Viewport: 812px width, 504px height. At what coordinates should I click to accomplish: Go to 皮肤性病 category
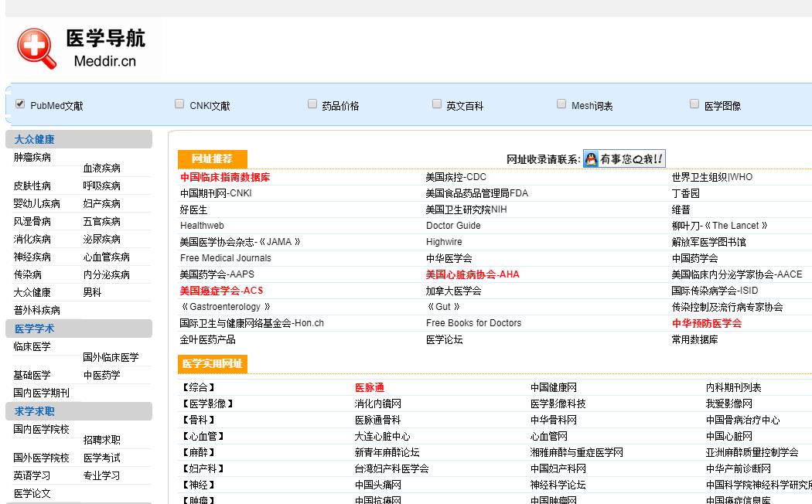[x=32, y=186]
